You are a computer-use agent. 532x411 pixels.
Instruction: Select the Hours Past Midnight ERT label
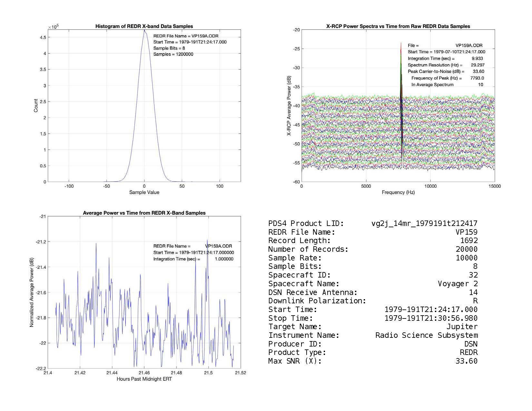point(144,379)
